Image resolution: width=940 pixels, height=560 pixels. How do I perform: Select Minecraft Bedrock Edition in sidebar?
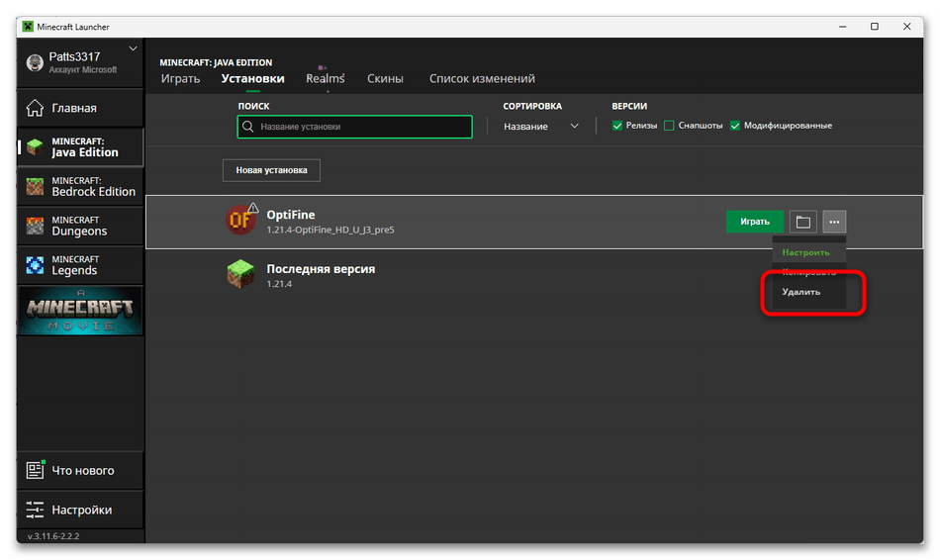[x=80, y=186]
